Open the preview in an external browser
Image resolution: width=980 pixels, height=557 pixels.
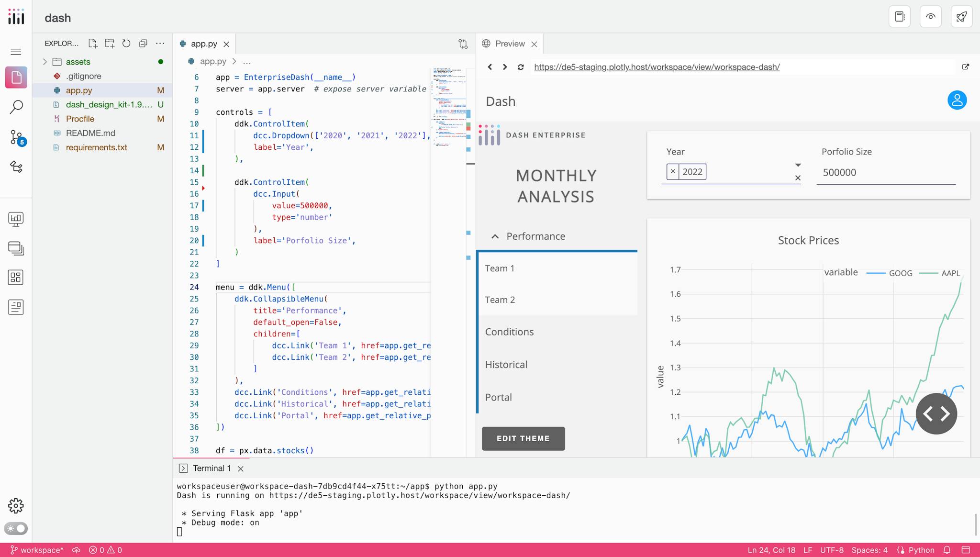point(966,67)
